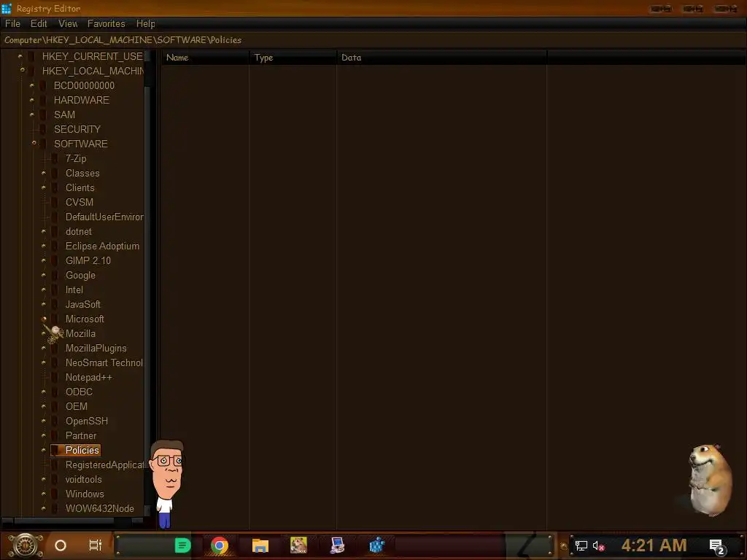Screen dimensions: 747x560
Task: Click the folder icon beside CVSM
Action: tap(55, 203)
